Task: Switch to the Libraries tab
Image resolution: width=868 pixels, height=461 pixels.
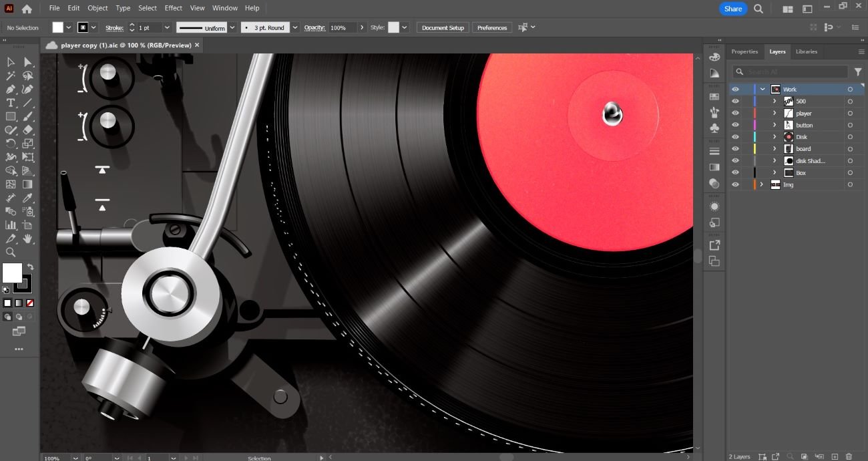Action: pos(806,51)
